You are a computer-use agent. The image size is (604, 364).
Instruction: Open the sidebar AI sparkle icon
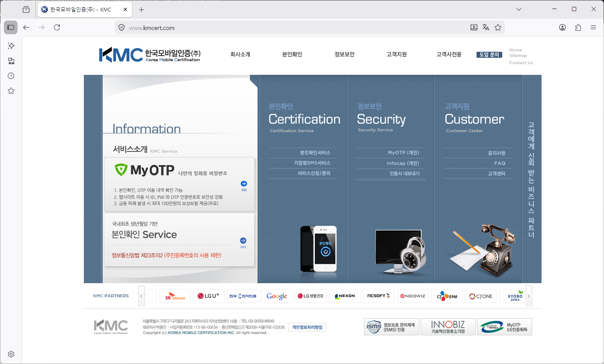click(x=11, y=46)
